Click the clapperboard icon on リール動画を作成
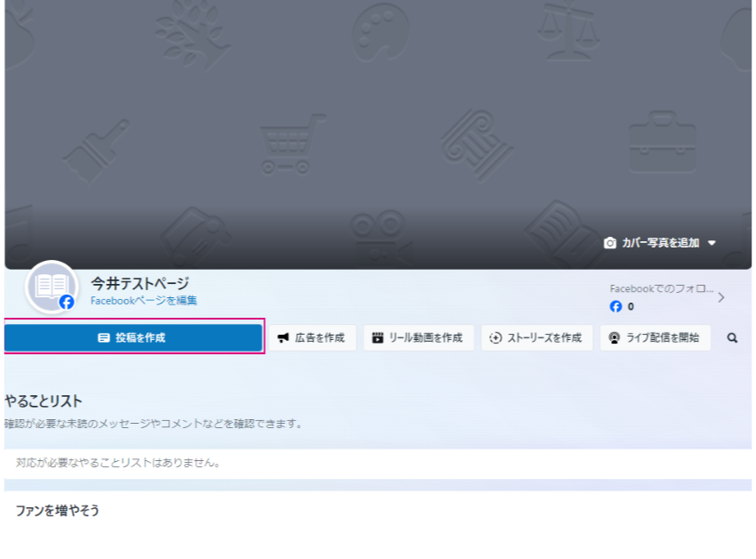This screenshot has height=559, width=756. 377,338
